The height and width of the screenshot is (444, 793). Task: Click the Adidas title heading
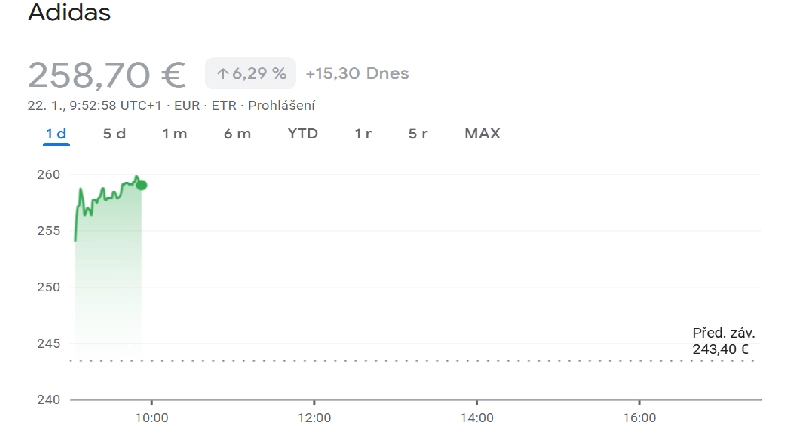click(x=69, y=12)
